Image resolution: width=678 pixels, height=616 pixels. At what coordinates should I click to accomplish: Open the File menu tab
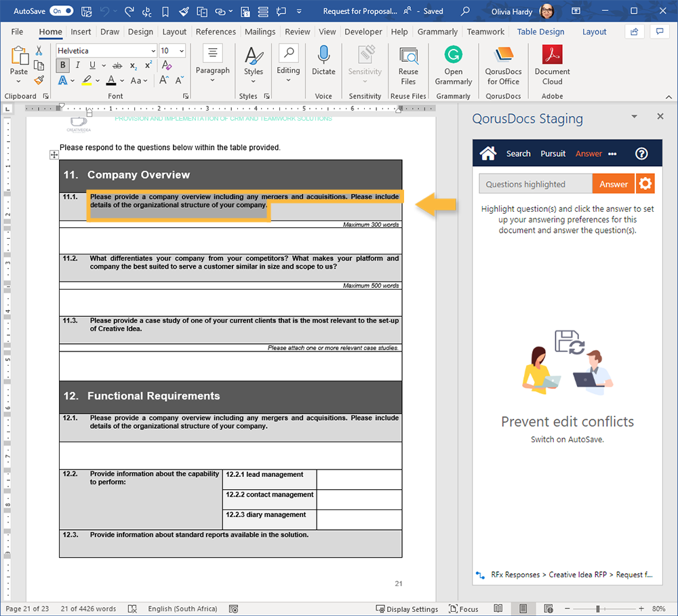18,32
